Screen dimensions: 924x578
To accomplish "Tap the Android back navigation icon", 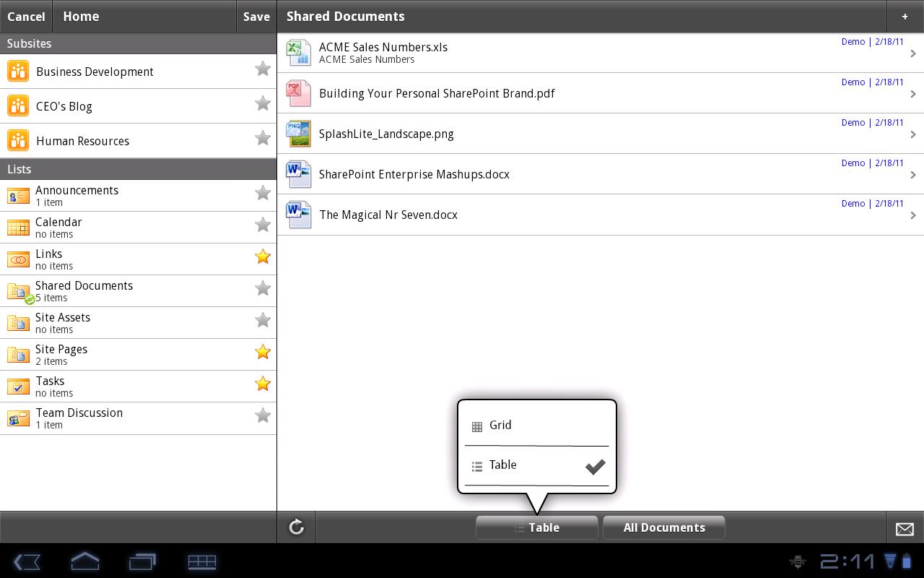I will (x=27, y=561).
